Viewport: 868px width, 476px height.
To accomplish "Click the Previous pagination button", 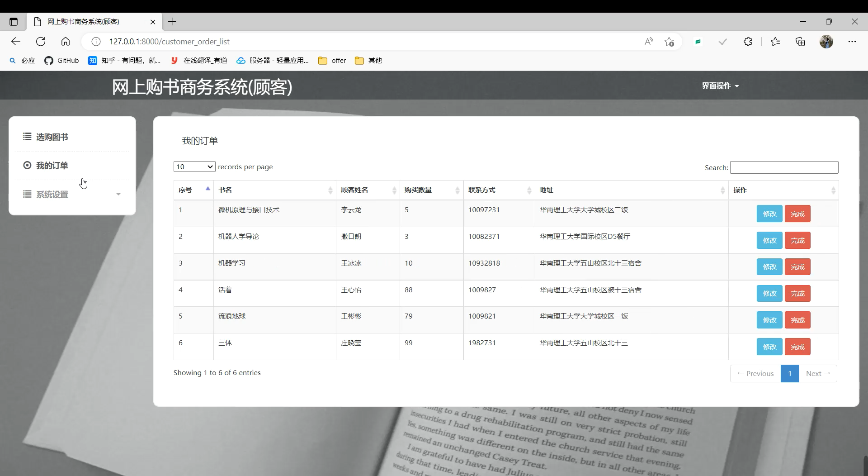I will [755, 374].
